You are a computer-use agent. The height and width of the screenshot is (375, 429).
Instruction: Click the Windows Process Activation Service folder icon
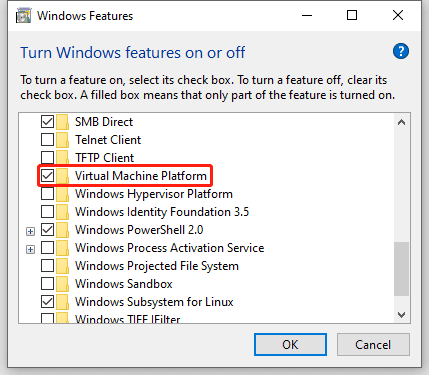tap(62, 248)
